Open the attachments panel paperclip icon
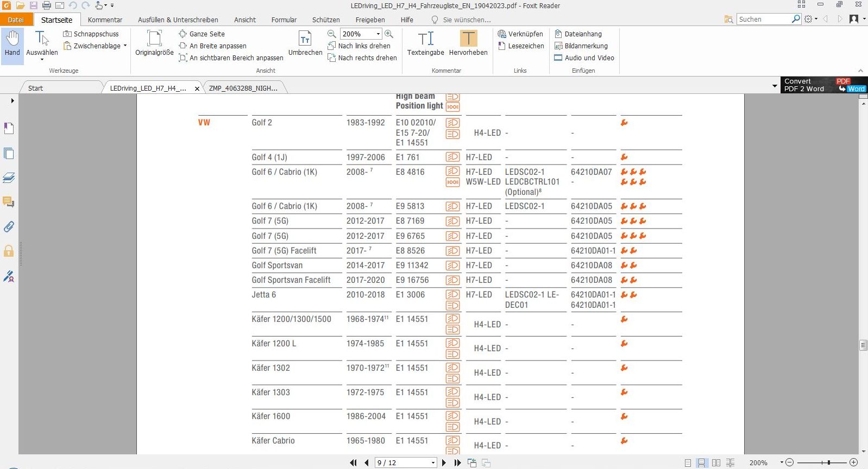The height and width of the screenshot is (469, 868). point(9,227)
